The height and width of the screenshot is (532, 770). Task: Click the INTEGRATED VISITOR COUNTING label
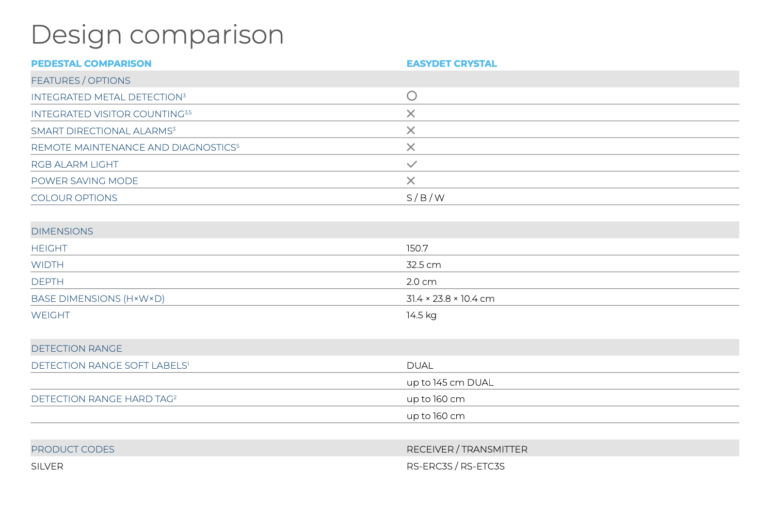click(x=111, y=114)
